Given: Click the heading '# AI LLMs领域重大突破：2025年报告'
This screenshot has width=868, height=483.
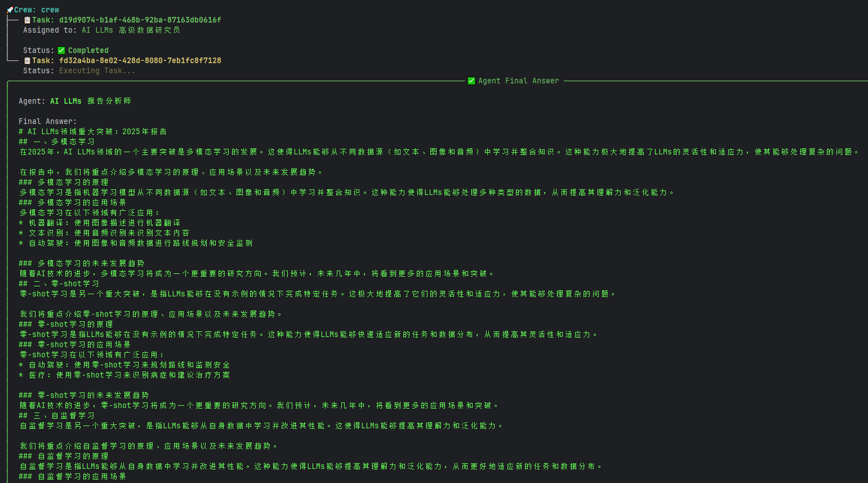Looking at the screenshot, I should tap(93, 131).
